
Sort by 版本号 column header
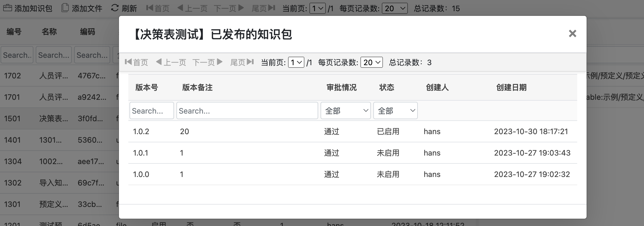pyautogui.click(x=146, y=87)
